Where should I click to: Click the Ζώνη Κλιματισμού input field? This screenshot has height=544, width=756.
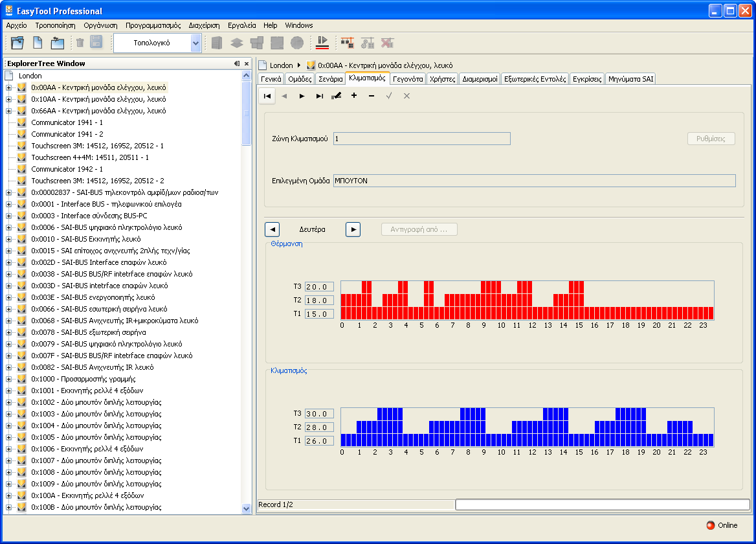(x=421, y=139)
